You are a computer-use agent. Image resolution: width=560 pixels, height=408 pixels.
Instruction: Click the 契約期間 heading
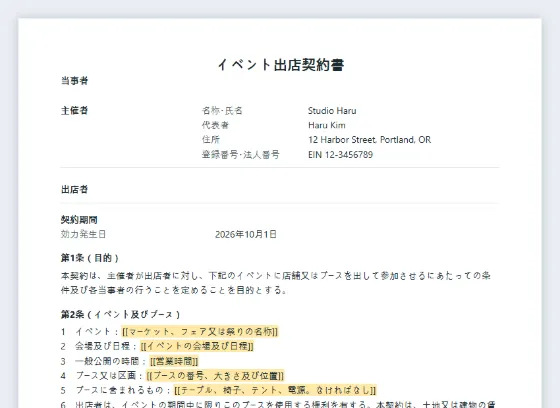pos(79,220)
